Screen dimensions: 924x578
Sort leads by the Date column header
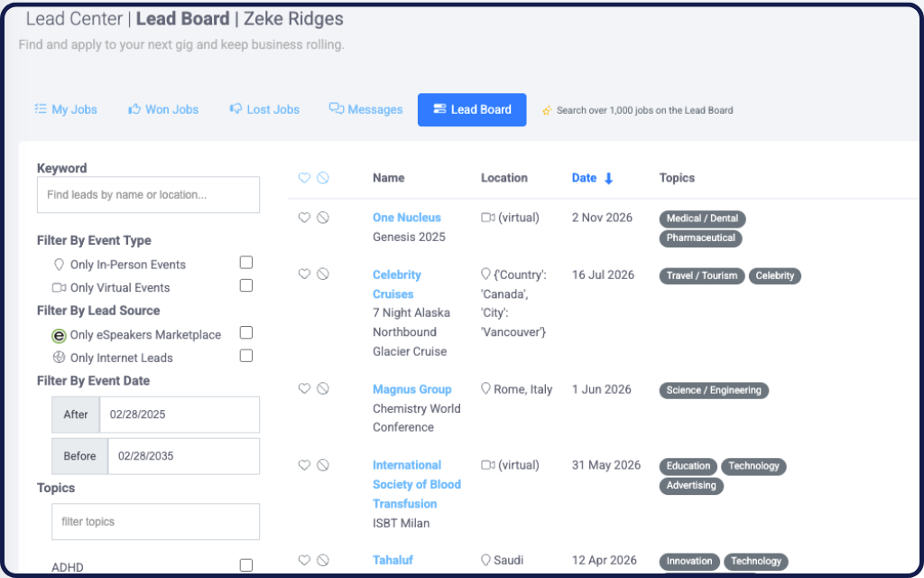coord(584,178)
